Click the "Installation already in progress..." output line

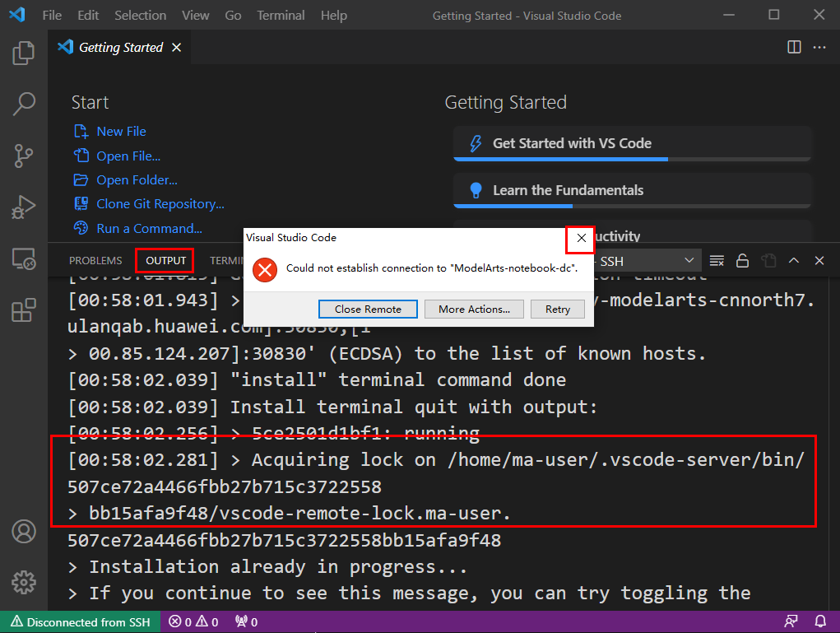pyautogui.click(x=267, y=567)
